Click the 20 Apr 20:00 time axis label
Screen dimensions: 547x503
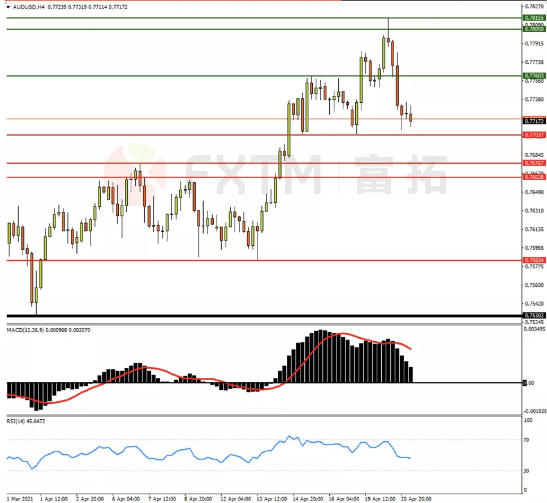(x=416, y=499)
